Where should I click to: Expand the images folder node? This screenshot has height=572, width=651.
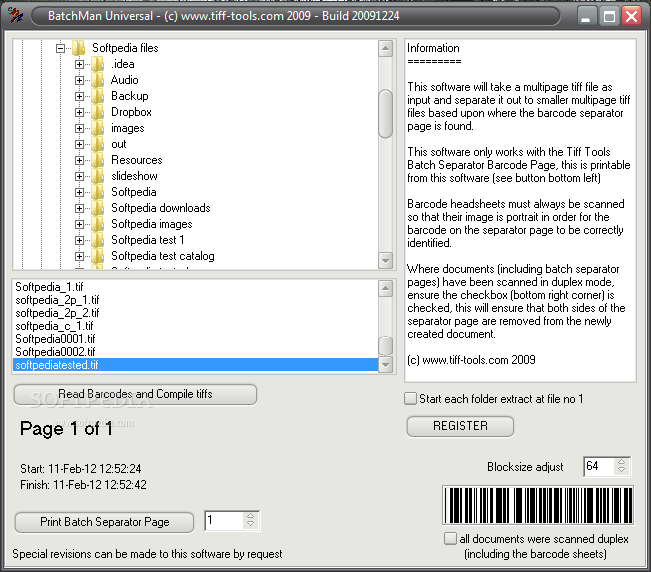pyautogui.click(x=79, y=128)
